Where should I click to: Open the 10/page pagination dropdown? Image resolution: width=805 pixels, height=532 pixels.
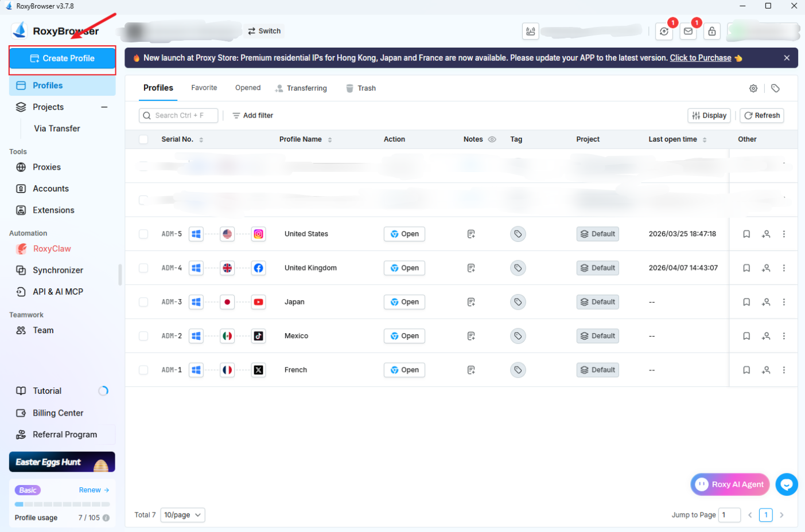[x=182, y=515]
